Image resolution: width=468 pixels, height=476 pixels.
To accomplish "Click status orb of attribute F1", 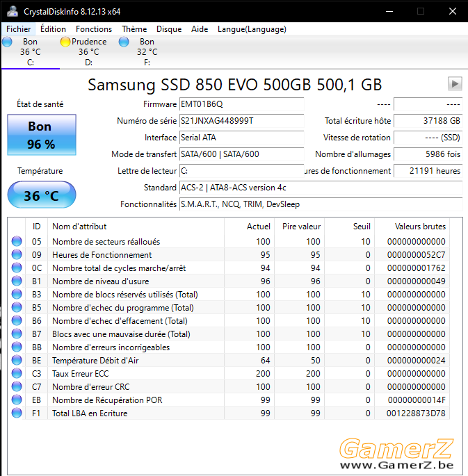I will [x=17, y=413].
